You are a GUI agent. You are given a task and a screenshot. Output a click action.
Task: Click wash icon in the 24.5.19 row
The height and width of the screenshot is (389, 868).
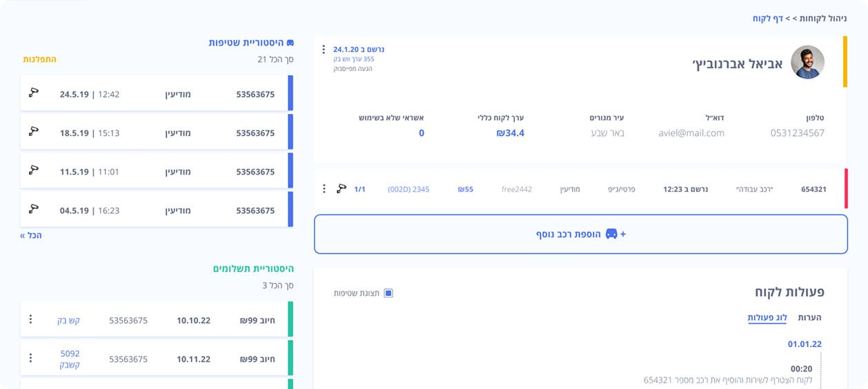click(x=33, y=93)
